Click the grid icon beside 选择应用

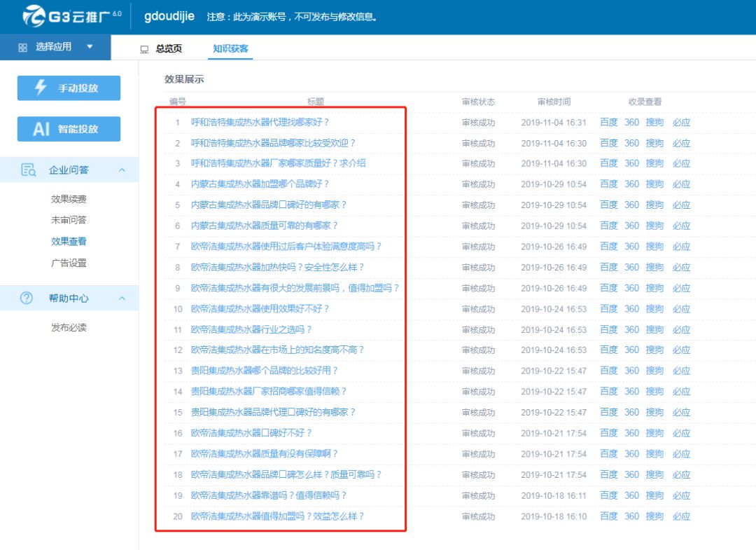coord(22,48)
